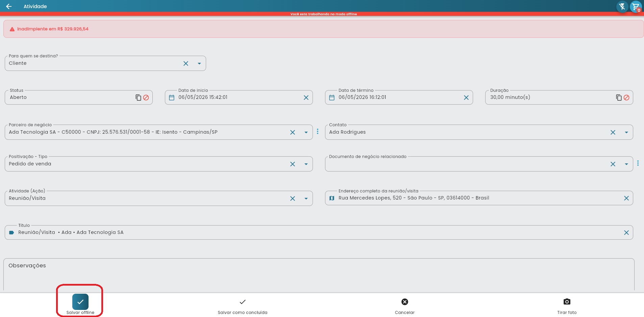Clear the Endereço completo field
The image size is (644, 317).
626,198
